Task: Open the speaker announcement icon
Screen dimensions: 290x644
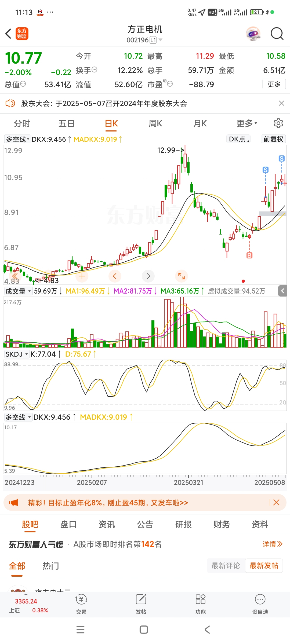Action: [10, 103]
